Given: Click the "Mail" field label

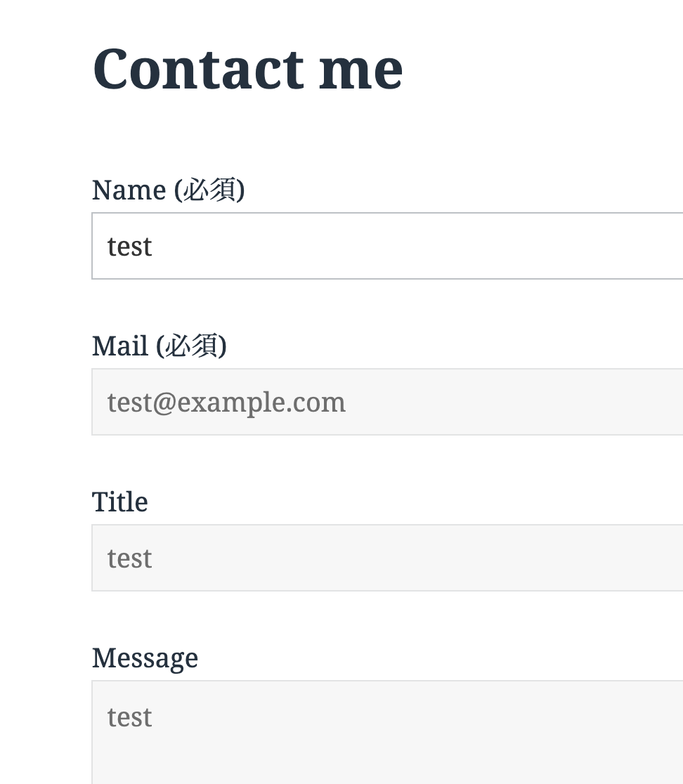Looking at the screenshot, I should pos(120,346).
